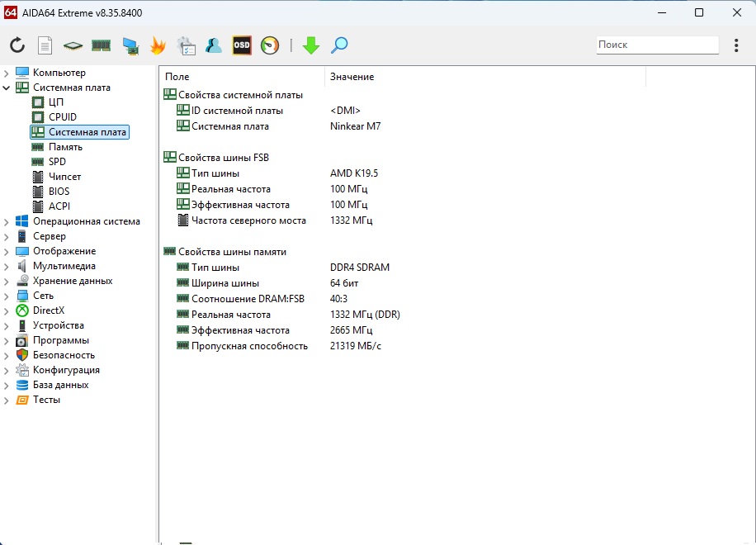
Task: Select the ID системной платы row
Action: 229,111
